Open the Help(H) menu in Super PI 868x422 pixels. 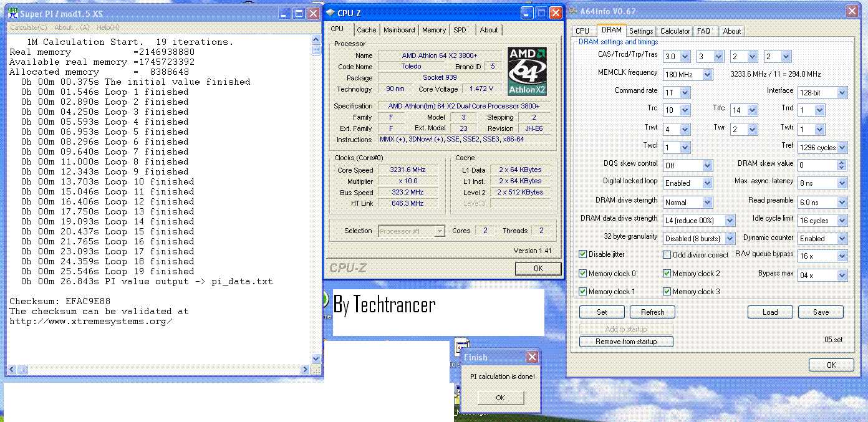108,27
